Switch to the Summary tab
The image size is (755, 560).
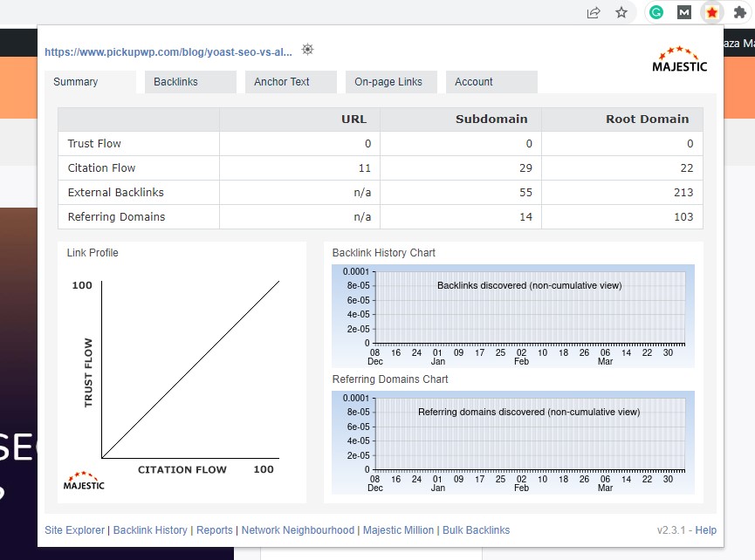click(90, 82)
